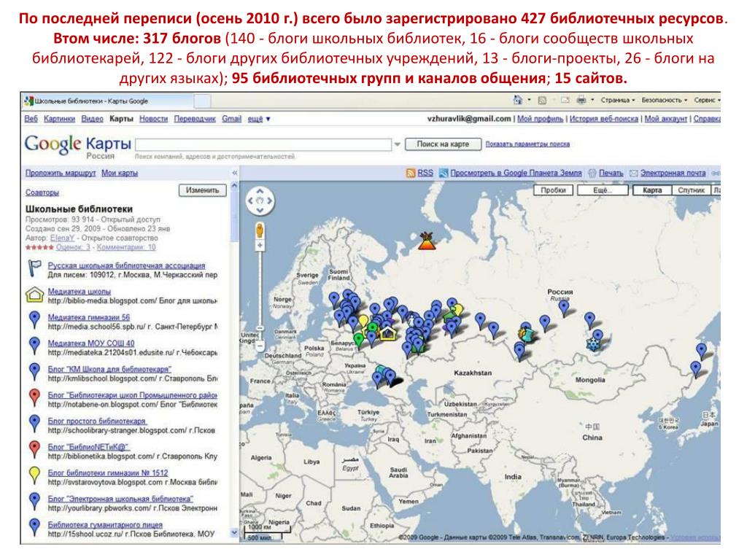Viewport: 747px width, 560px height.
Task: Click the RSS feed icon
Action: pos(411,174)
